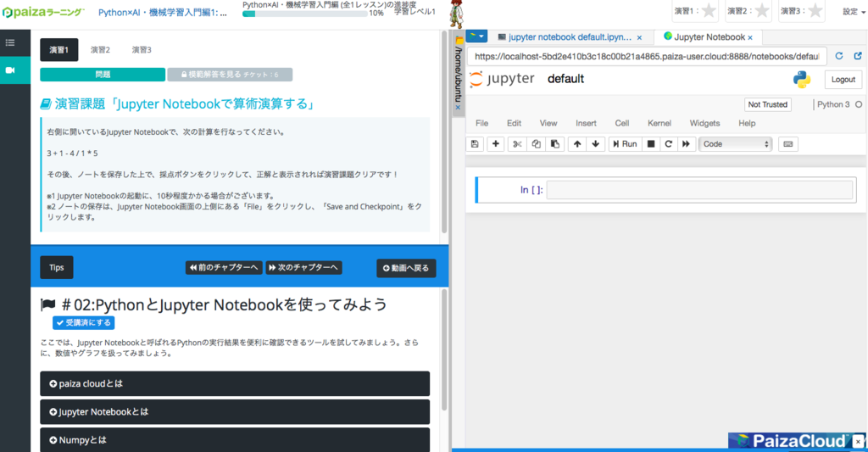
Task: Reload the browser page icon
Action: pyautogui.click(x=839, y=56)
